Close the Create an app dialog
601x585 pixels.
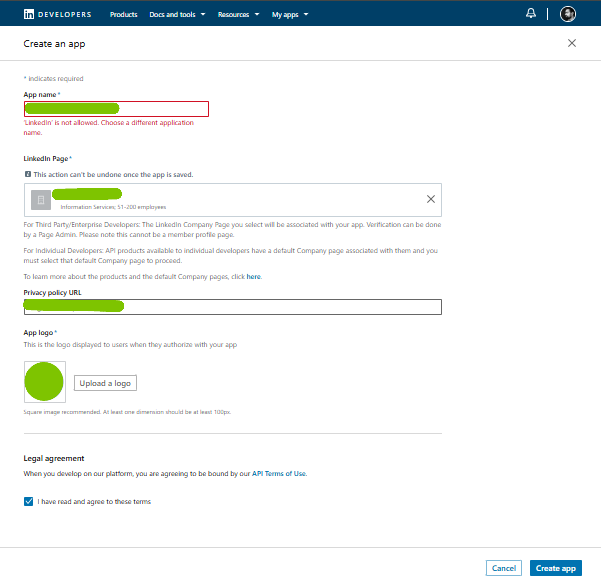point(572,43)
